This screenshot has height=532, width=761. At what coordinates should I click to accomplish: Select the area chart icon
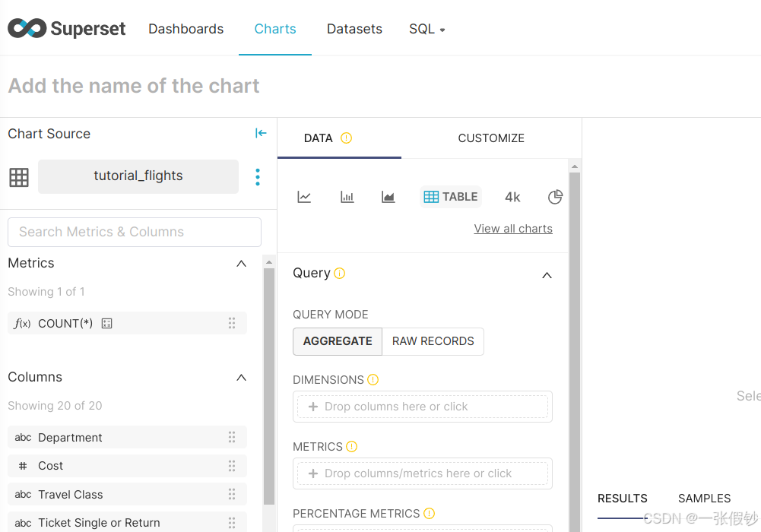click(388, 197)
